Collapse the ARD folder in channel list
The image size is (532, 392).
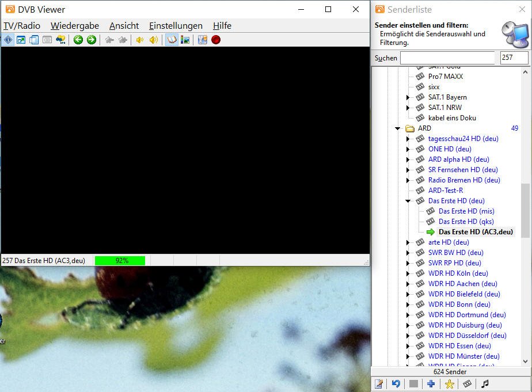point(398,128)
